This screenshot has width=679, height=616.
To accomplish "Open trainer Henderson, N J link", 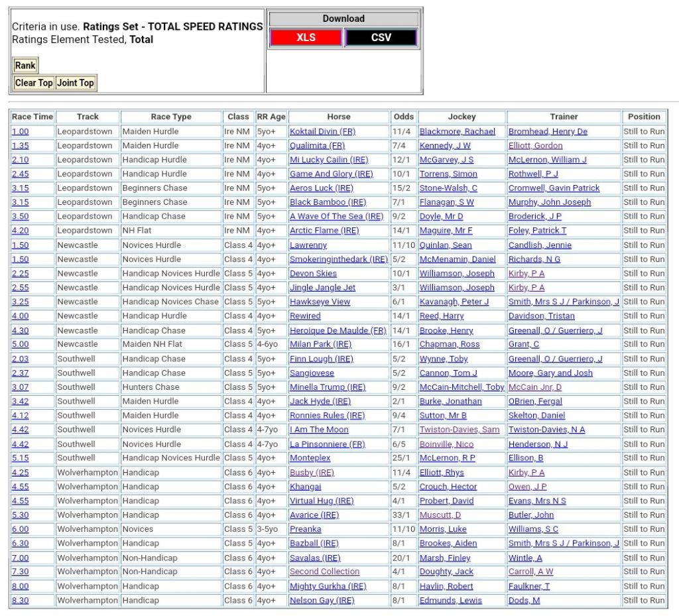I will [x=538, y=444].
